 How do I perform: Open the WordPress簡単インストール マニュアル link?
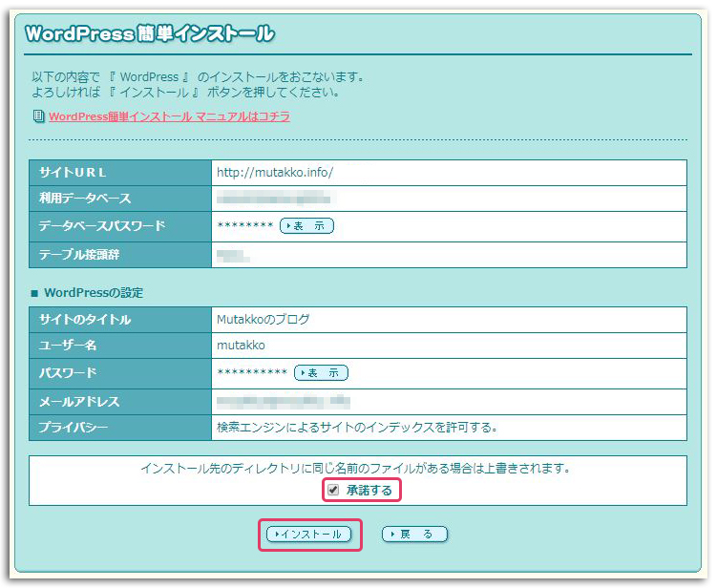click(169, 116)
